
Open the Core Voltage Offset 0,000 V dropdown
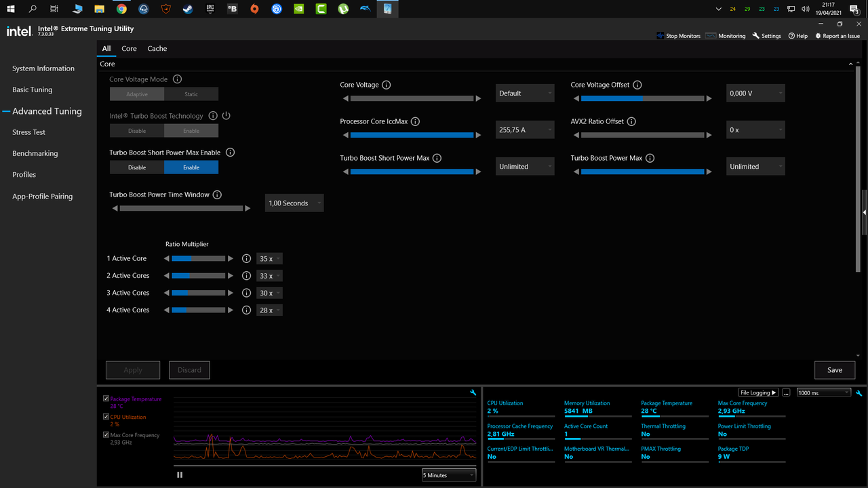755,94
